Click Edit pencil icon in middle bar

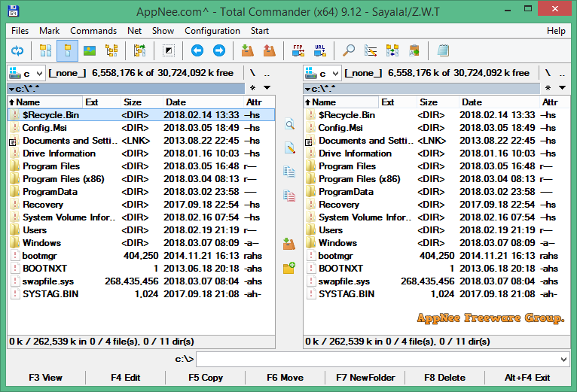289,147
